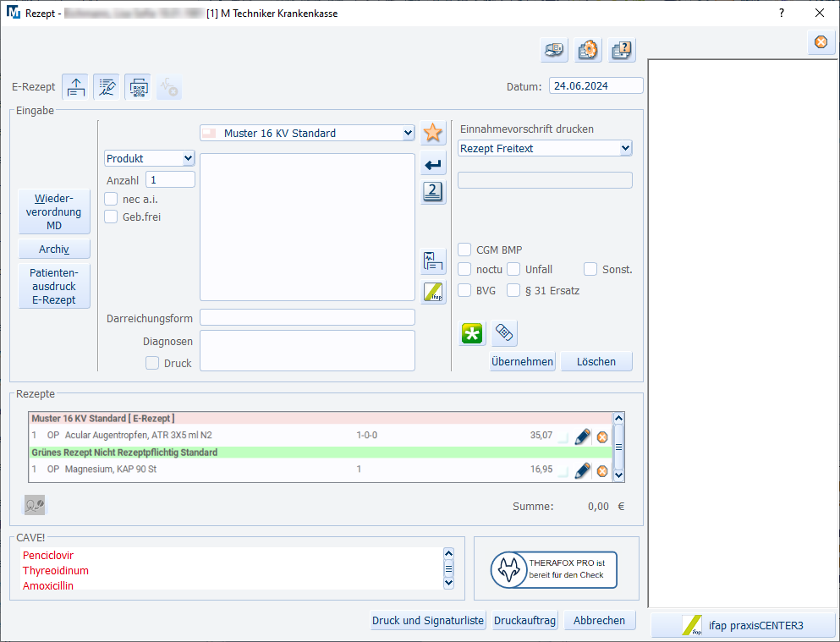Click the Datum input field
Screen dimensions: 840x642
[x=596, y=86]
